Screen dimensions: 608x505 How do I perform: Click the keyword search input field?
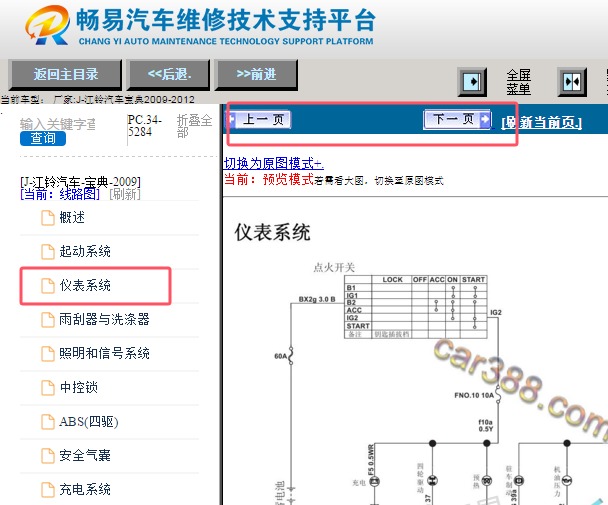[58, 124]
